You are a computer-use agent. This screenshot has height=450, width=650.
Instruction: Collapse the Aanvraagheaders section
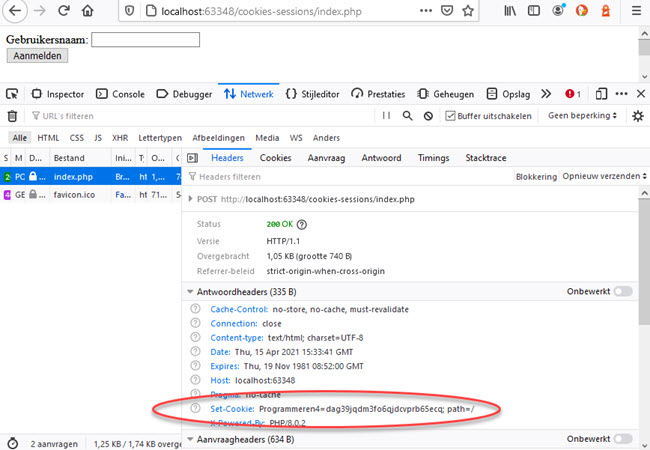tap(190, 439)
